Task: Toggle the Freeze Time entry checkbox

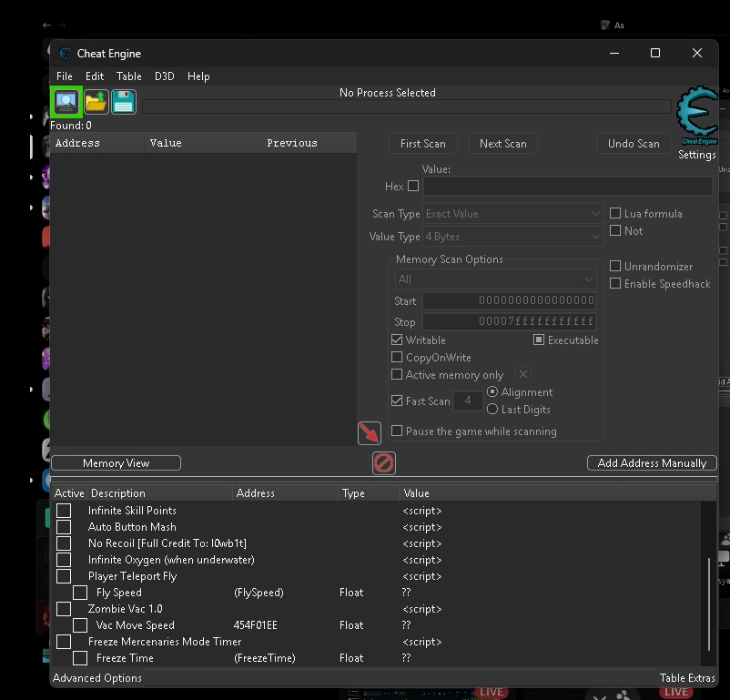Action: [80, 658]
